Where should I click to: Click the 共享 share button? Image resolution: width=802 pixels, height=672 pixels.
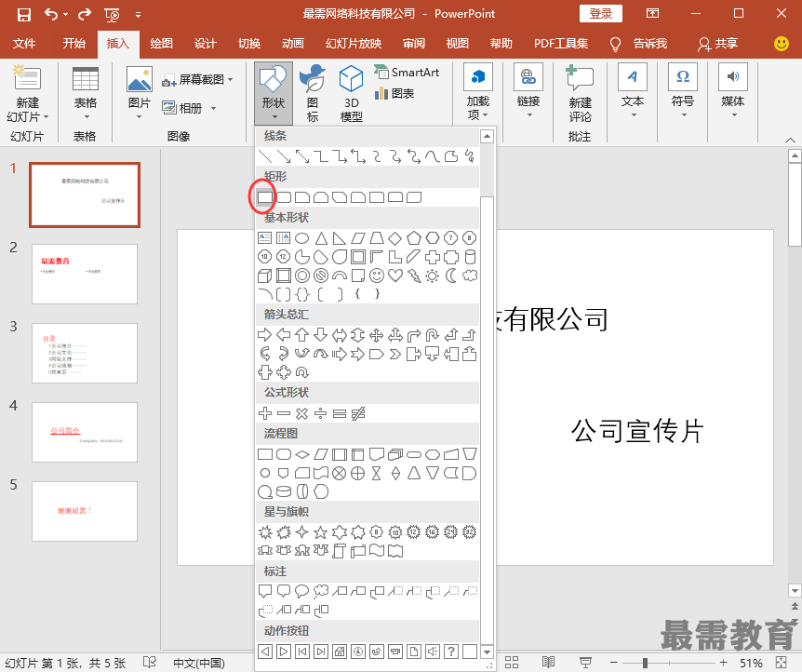click(717, 44)
